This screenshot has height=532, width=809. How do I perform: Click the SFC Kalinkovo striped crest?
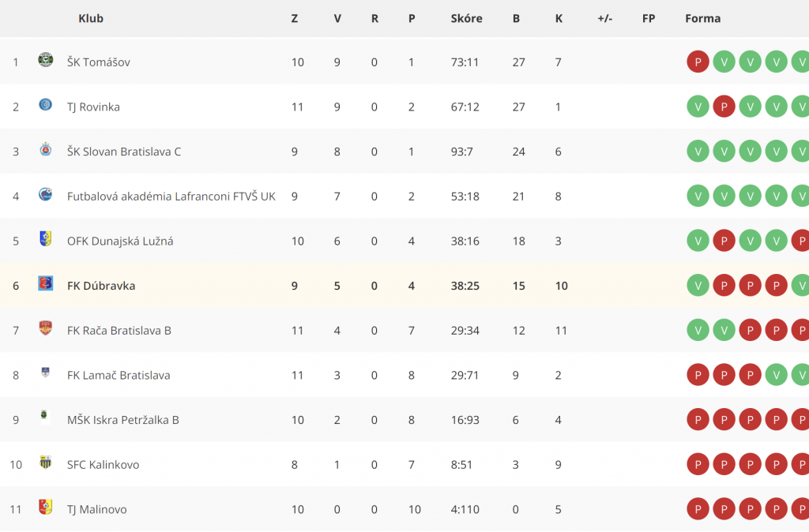45,463
